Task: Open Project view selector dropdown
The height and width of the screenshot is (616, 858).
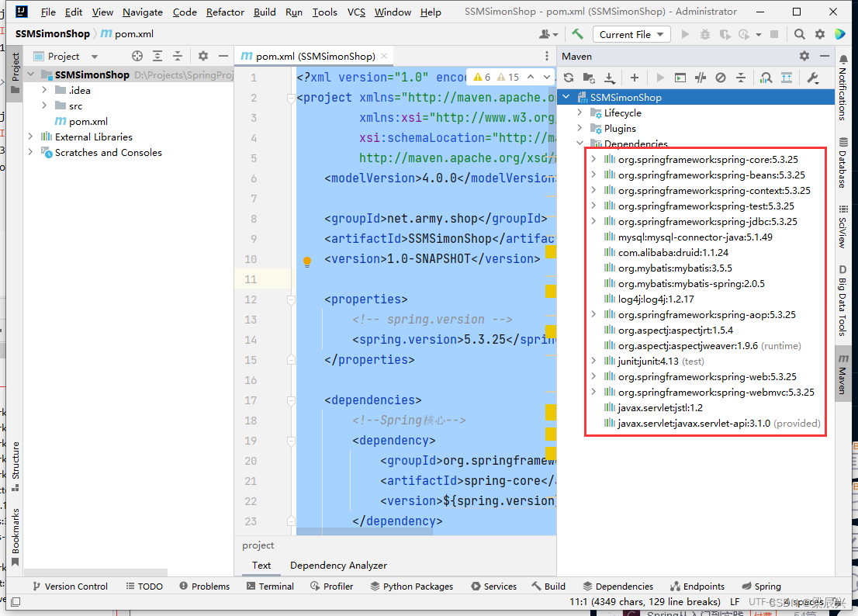Action: pyautogui.click(x=66, y=57)
